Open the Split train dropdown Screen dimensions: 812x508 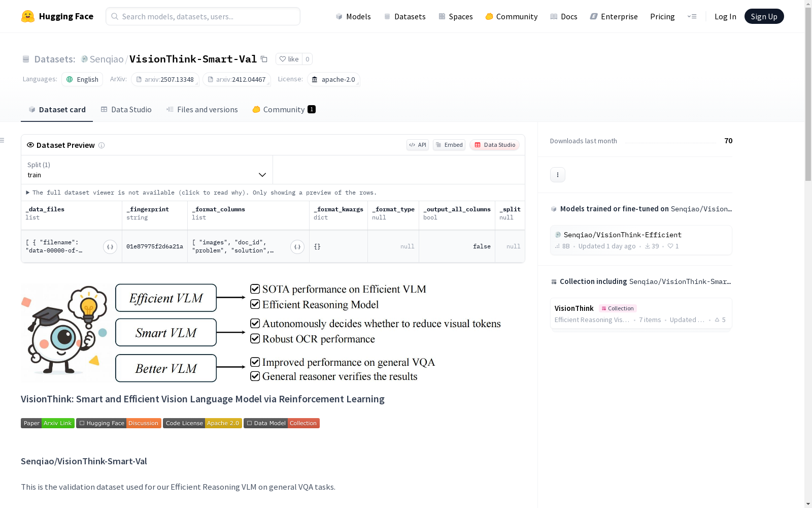point(147,170)
